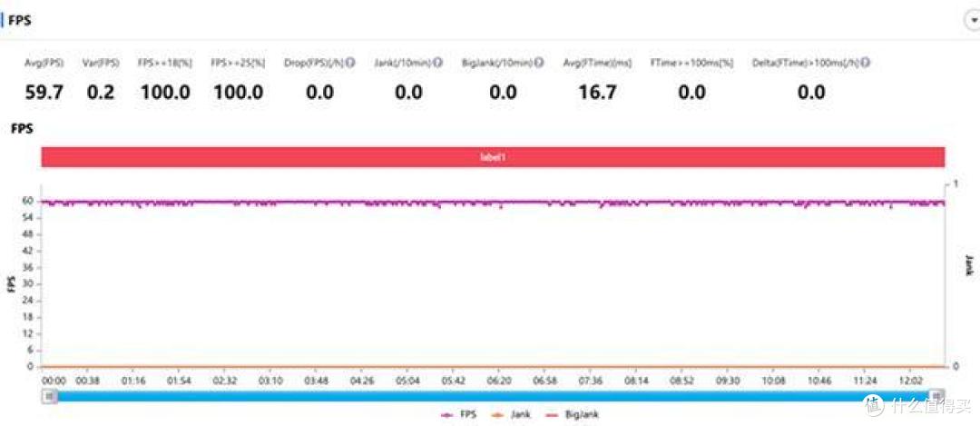Click the 10:46 time axis label

click(820, 381)
